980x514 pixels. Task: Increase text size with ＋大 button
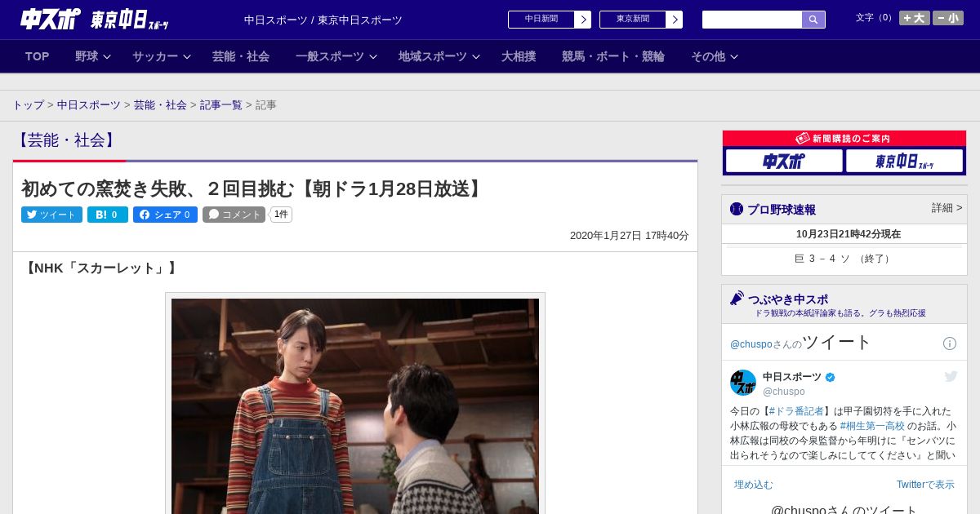coord(914,18)
